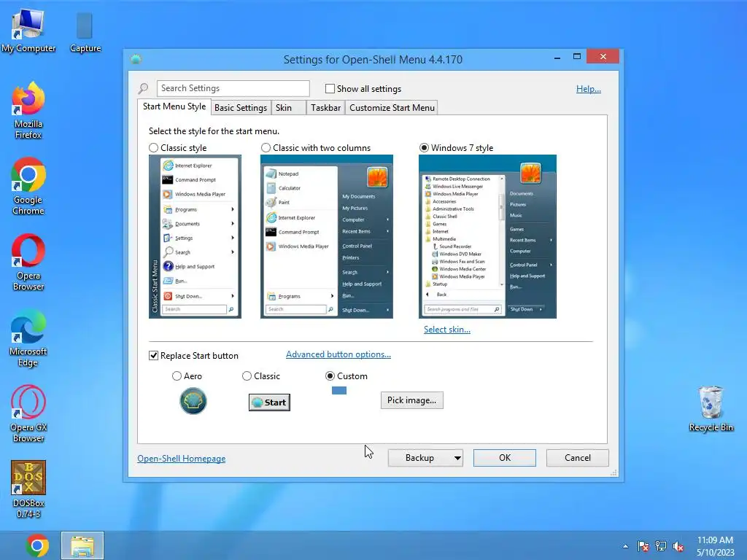Focus the Search Settings input field
This screenshot has height=560, width=747.
pos(233,88)
